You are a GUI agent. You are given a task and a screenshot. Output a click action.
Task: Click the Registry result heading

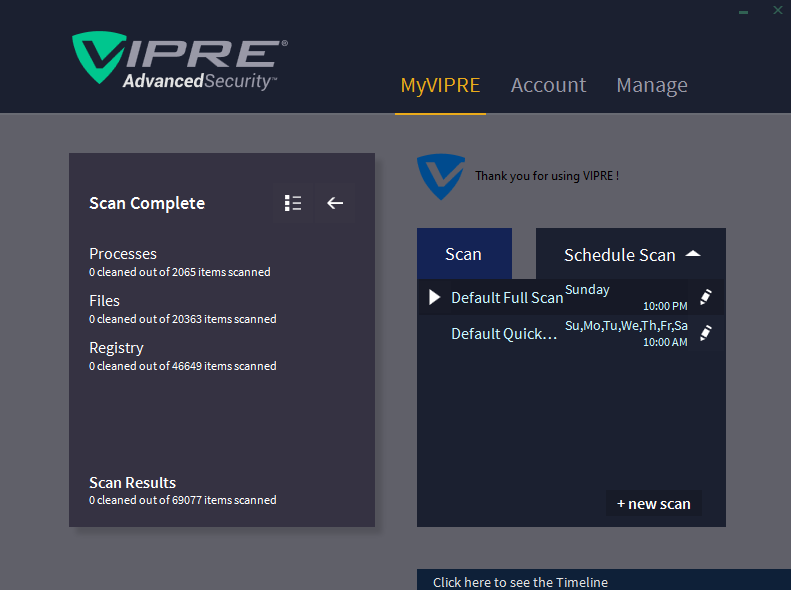[x=117, y=348]
